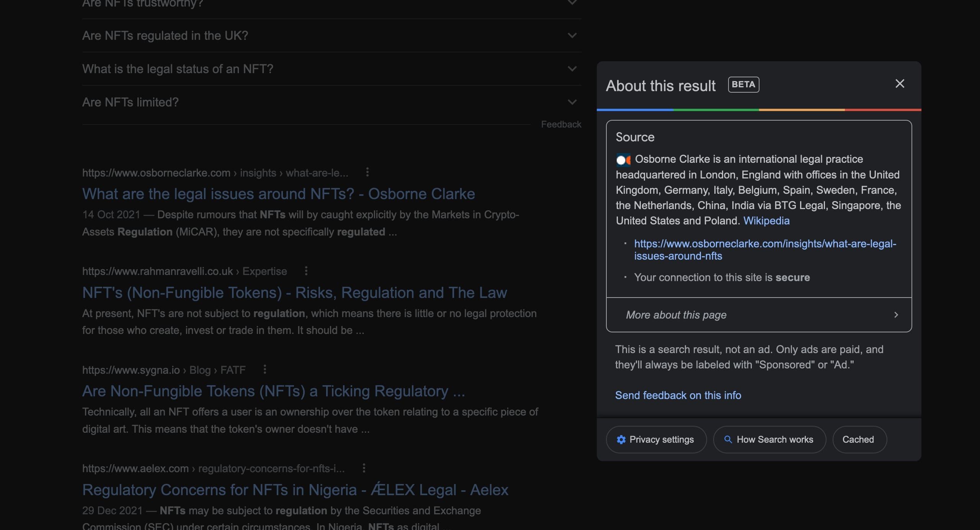Click the BETA badge label

pos(743,85)
